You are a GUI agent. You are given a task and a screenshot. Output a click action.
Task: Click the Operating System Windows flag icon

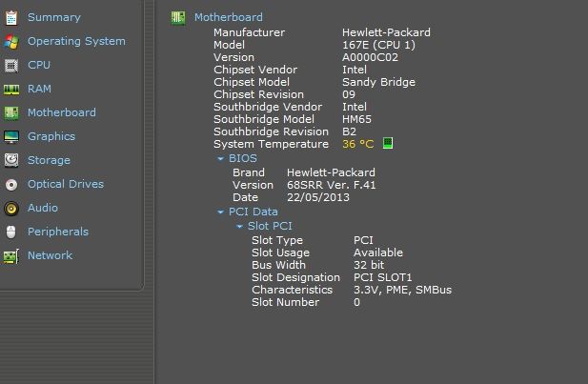click(x=11, y=41)
